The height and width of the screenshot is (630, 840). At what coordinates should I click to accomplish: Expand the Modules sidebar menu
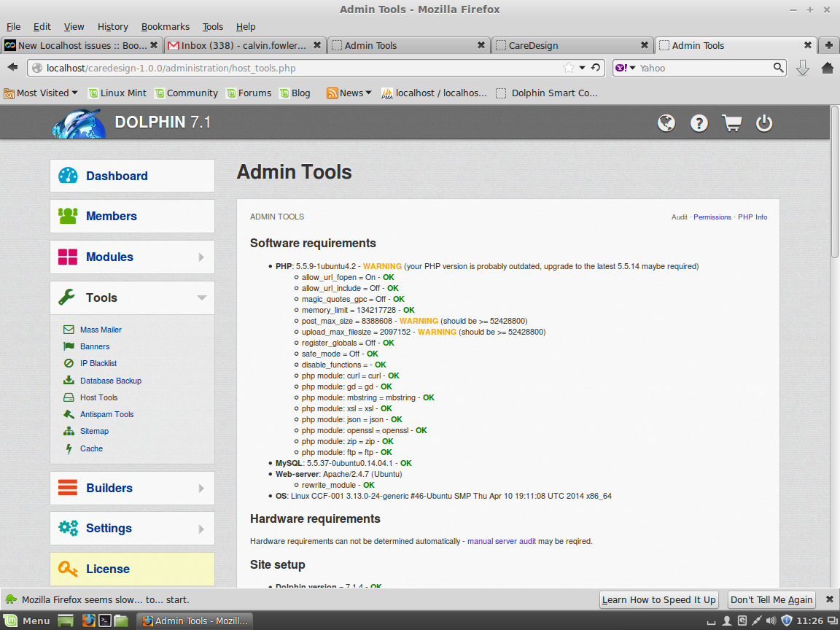[132, 257]
